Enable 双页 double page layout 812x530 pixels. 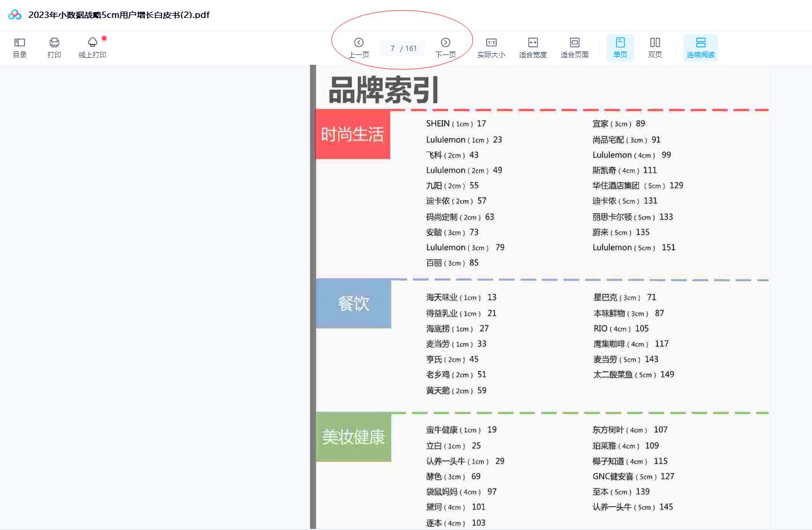click(655, 47)
